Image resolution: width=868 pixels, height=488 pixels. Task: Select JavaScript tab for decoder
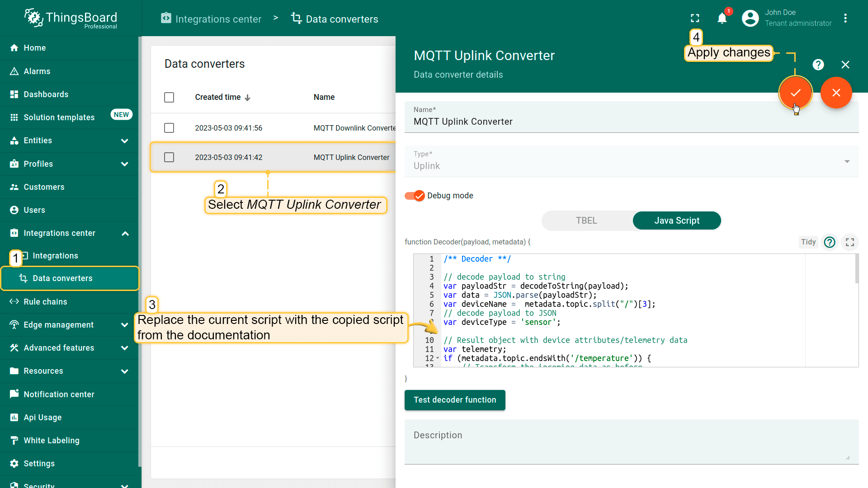tap(677, 220)
